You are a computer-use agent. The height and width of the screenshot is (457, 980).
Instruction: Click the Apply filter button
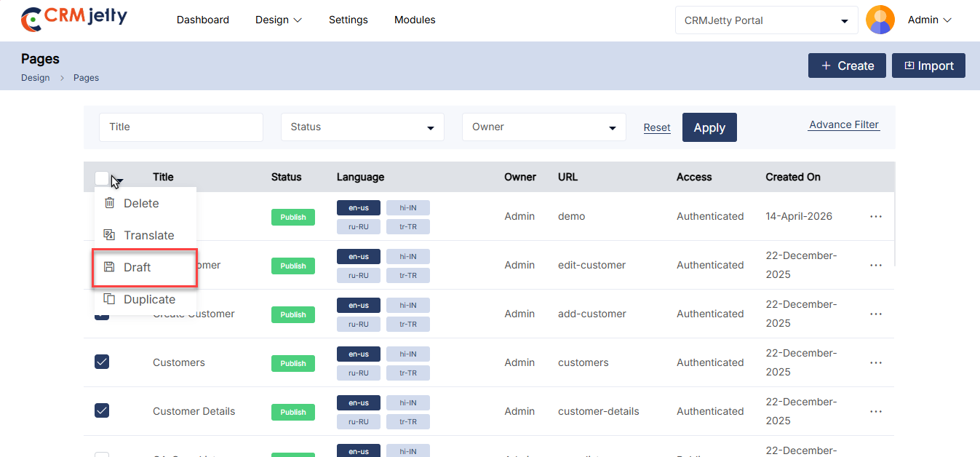[709, 127]
